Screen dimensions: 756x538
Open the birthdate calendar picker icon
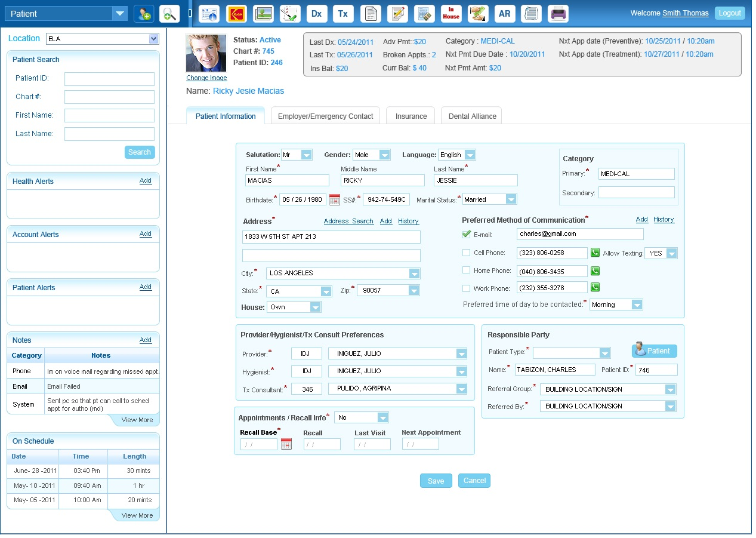coord(335,199)
